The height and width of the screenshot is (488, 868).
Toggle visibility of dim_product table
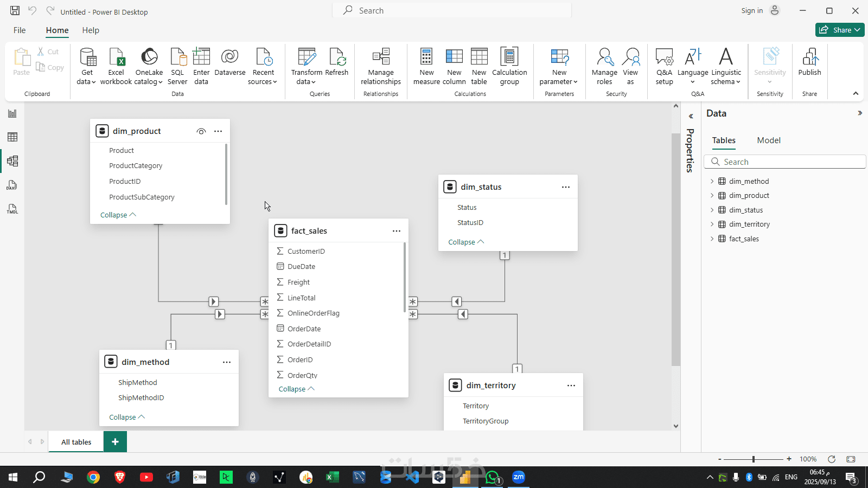[x=201, y=131]
